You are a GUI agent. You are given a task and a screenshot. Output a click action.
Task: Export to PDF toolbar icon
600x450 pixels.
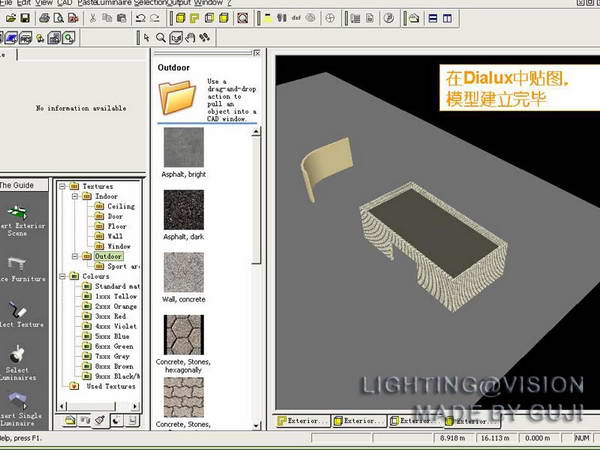73,18
